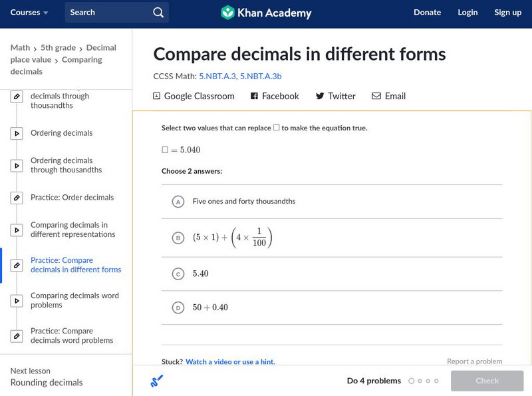Image resolution: width=532 pixels, height=396 pixels.
Task: Open the Donate page
Action: [427, 13]
